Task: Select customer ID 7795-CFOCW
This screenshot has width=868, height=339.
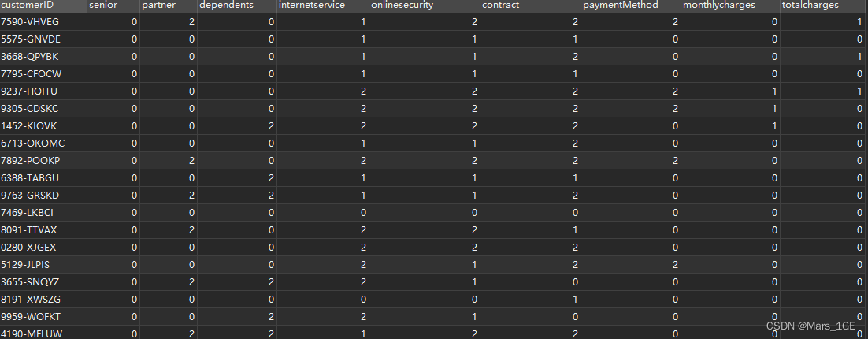Action: click(x=43, y=73)
